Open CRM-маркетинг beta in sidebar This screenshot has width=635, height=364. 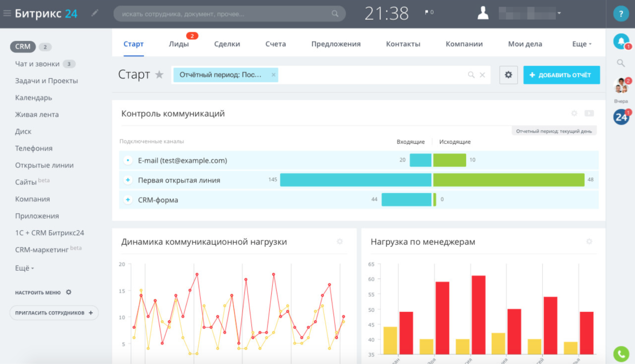pyautogui.click(x=48, y=249)
